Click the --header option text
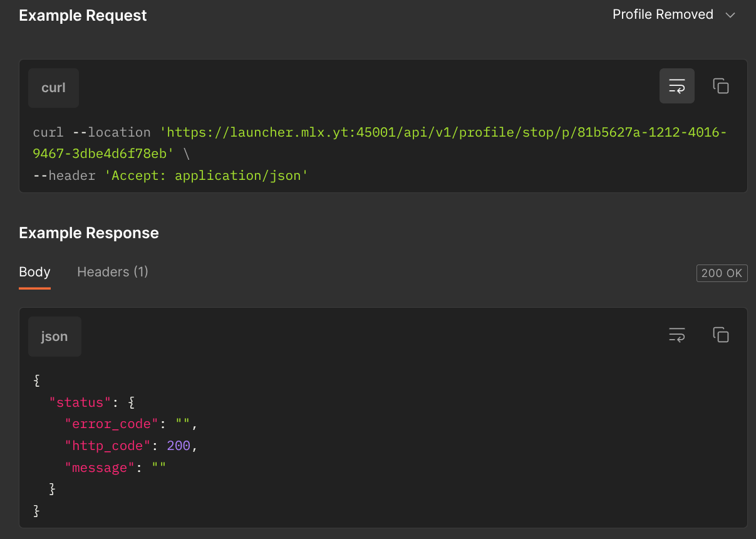The image size is (756, 539). point(65,175)
